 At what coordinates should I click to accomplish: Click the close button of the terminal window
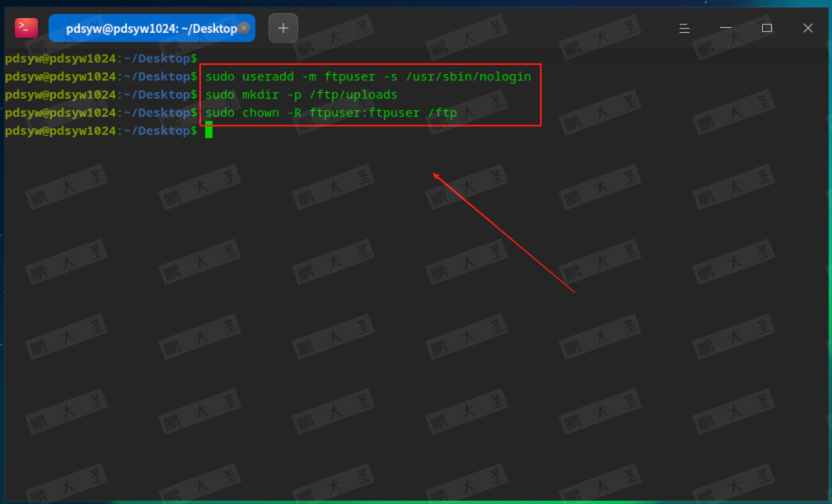[808, 28]
